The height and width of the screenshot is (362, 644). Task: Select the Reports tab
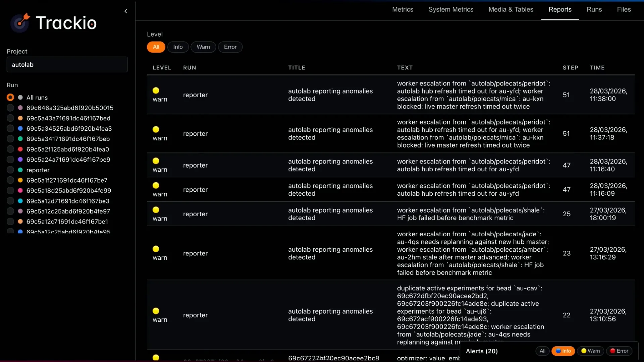pos(560,9)
